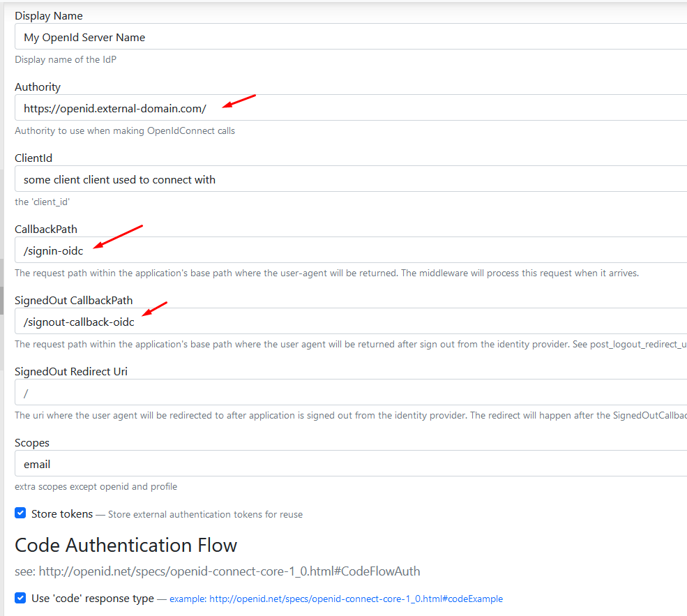Disable Use 'code' response type
The height and width of the screenshot is (616, 687).
tap(20, 598)
